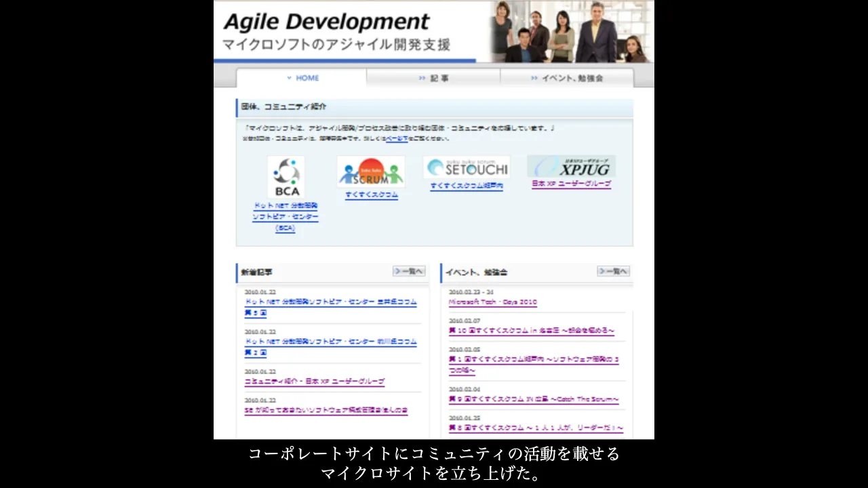Click the team photo in the header
The width and height of the screenshot is (868, 488).
click(x=570, y=32)
